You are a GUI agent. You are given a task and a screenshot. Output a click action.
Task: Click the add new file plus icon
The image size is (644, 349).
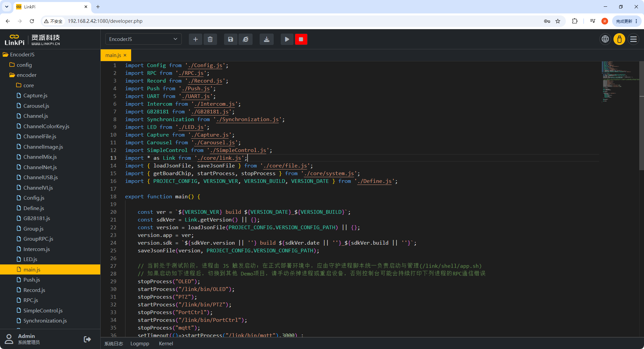[x=196, y=39]
